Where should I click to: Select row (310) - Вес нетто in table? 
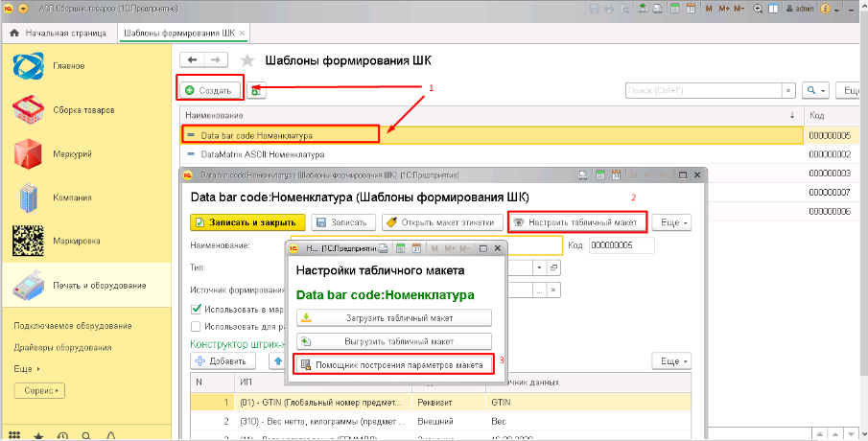pos(440,421)
